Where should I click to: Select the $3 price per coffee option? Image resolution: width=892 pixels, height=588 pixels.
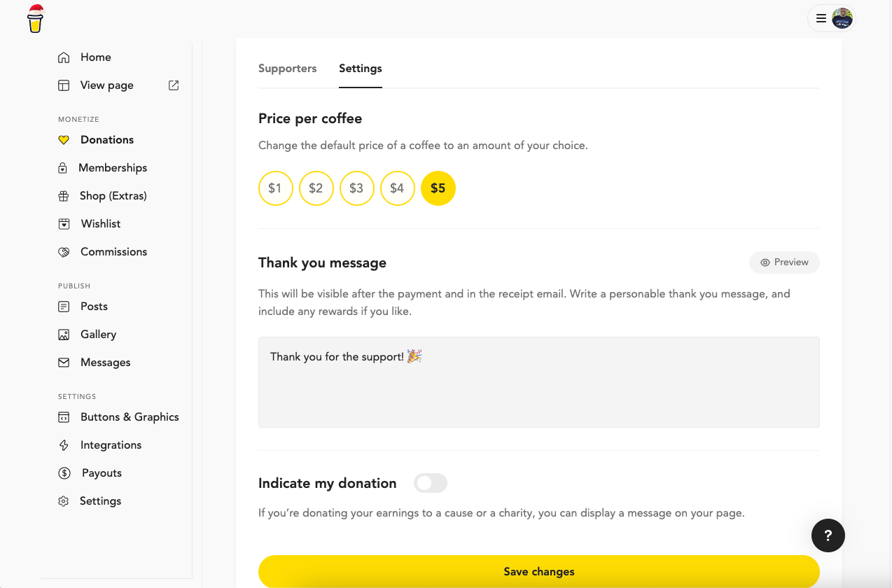356,188
